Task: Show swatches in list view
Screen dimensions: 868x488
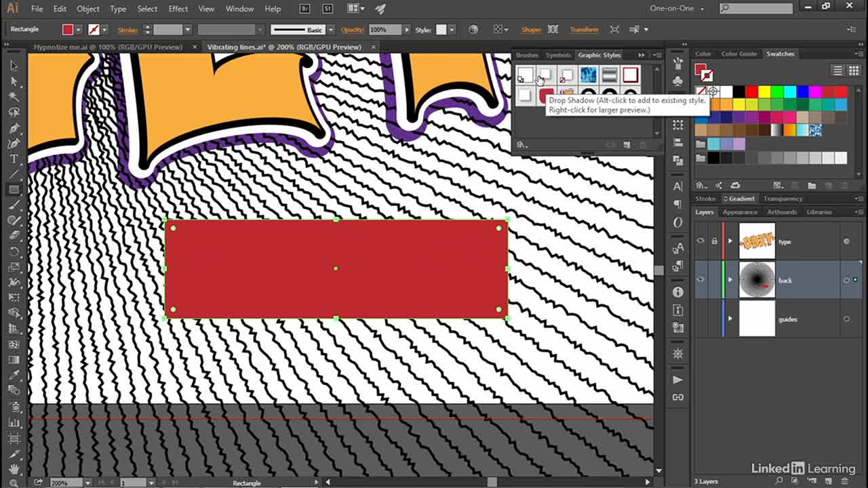Action: click(x=838, y=70)
